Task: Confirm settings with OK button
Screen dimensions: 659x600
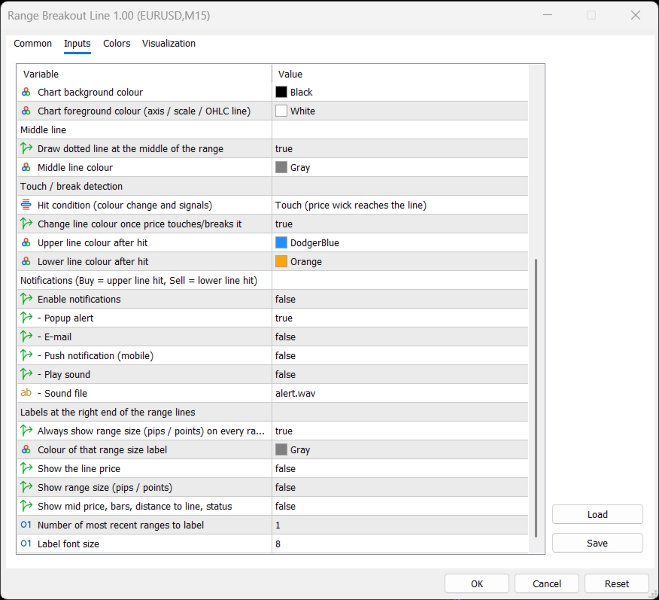Action: pyautogui.click(x=477, y=584)
